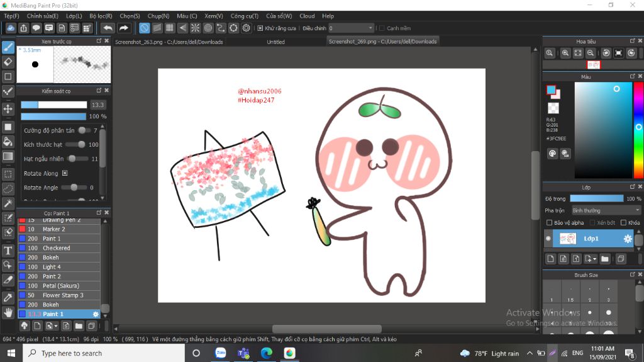Choose the Text tool
Screen dimensions: 644x362
[8, 251]
